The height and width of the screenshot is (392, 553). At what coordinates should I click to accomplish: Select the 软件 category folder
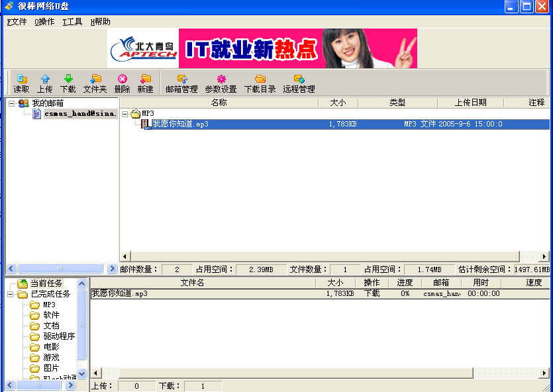51,315
